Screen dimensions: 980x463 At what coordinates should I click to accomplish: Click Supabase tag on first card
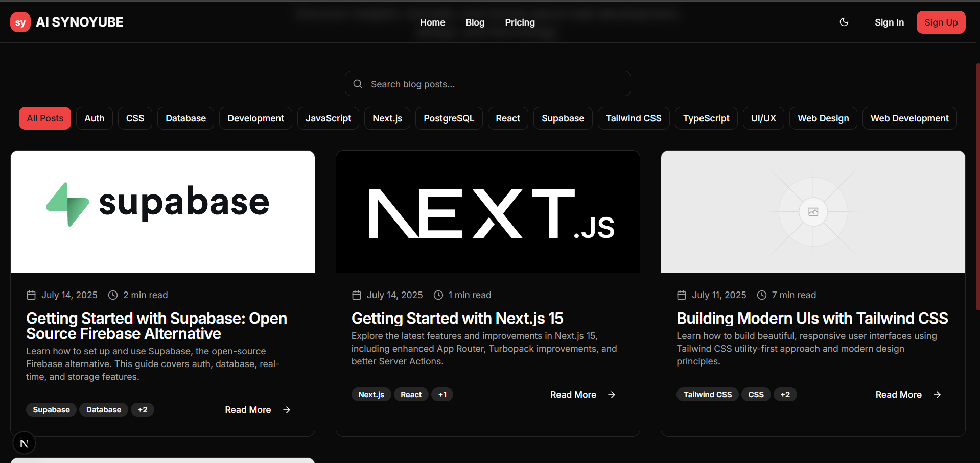51,410
